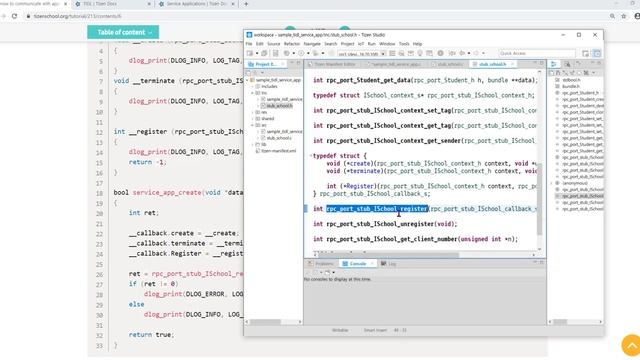Viewport: 640px width, 360px height.
Task: Collapse the inc folder
Action: pyautogui.click(x=253, y=93)
